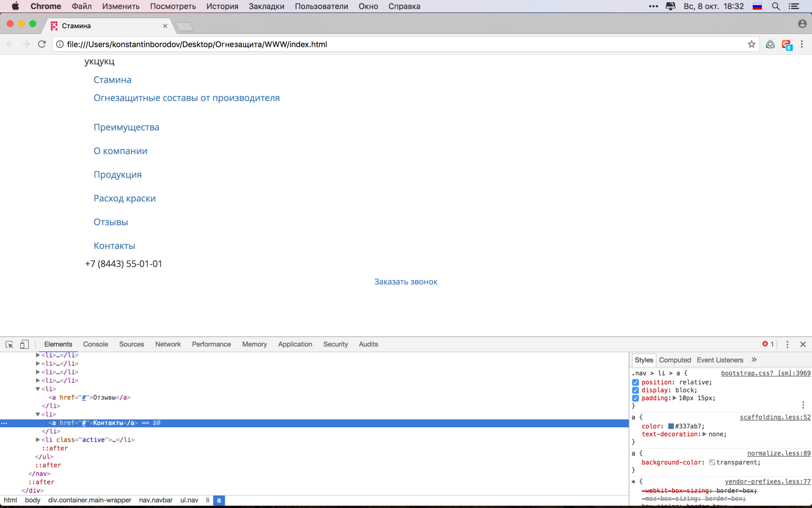Image resolution: width=812 pixels, height=508 pixels.
Task: Toggle the device toolbar icon in DevTools
Action: (25, 345)
